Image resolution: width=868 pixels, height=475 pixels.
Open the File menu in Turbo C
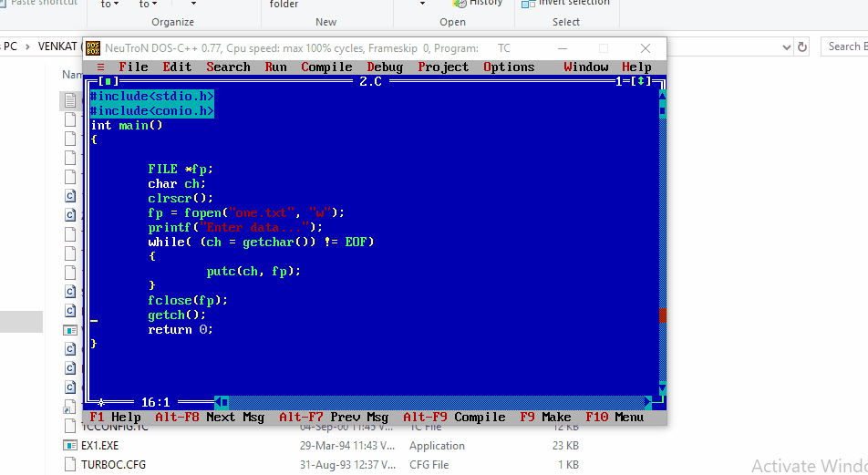(x=133, y=67)
